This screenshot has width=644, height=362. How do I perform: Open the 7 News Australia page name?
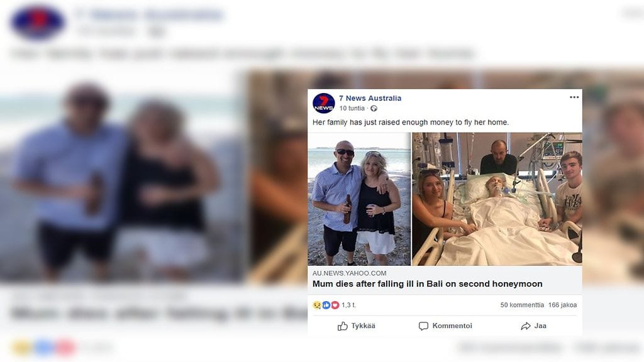tap(370, 98)
